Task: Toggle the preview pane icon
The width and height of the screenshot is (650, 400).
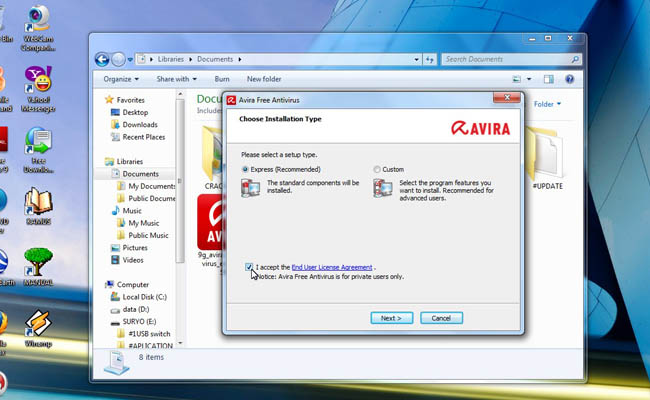Action: (548, 79)
